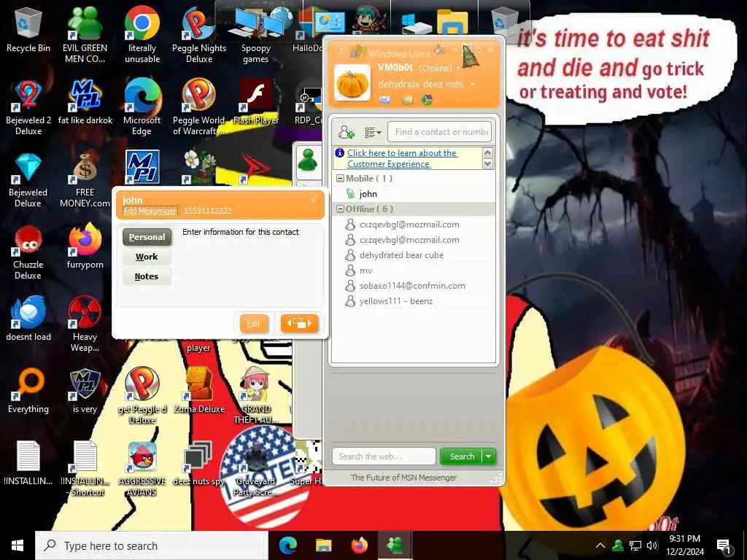Close the john contact card
This screenshot has height=560, width=747.
coord(313,200)
